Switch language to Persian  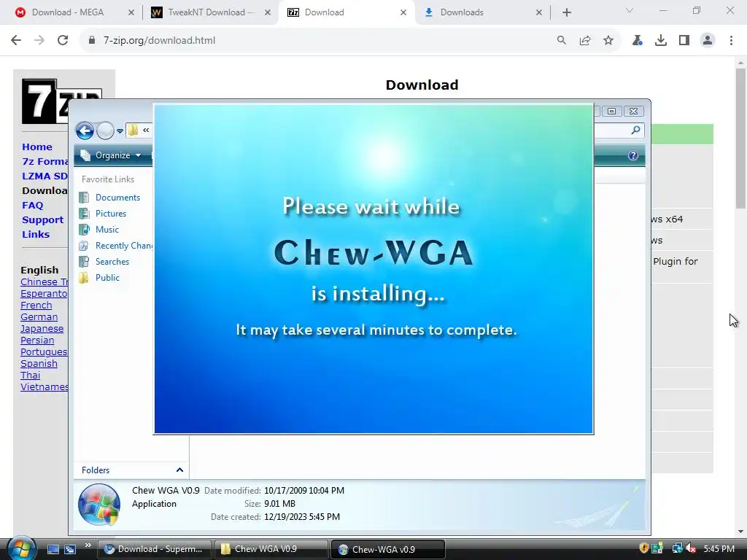(x=37, y=340)
